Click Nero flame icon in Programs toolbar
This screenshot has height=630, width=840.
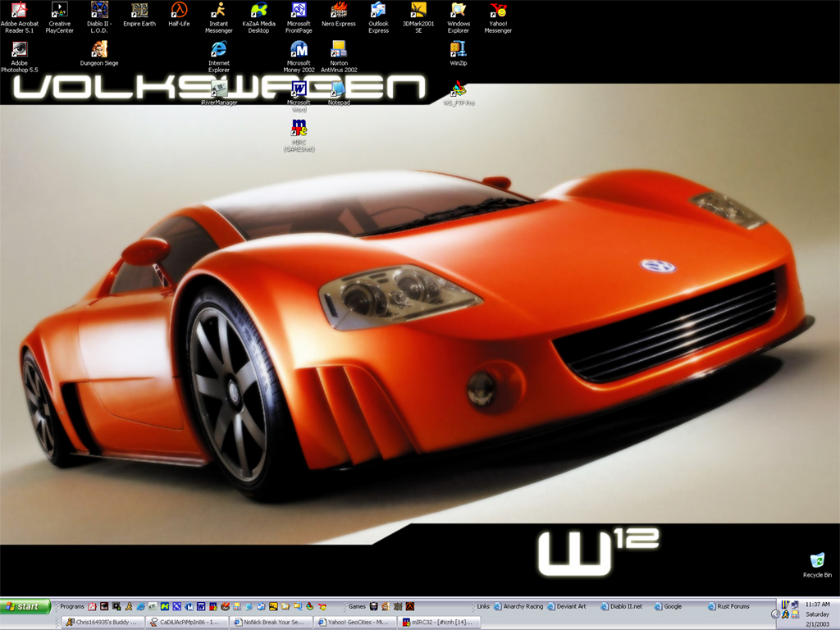[x=225, y=606]
